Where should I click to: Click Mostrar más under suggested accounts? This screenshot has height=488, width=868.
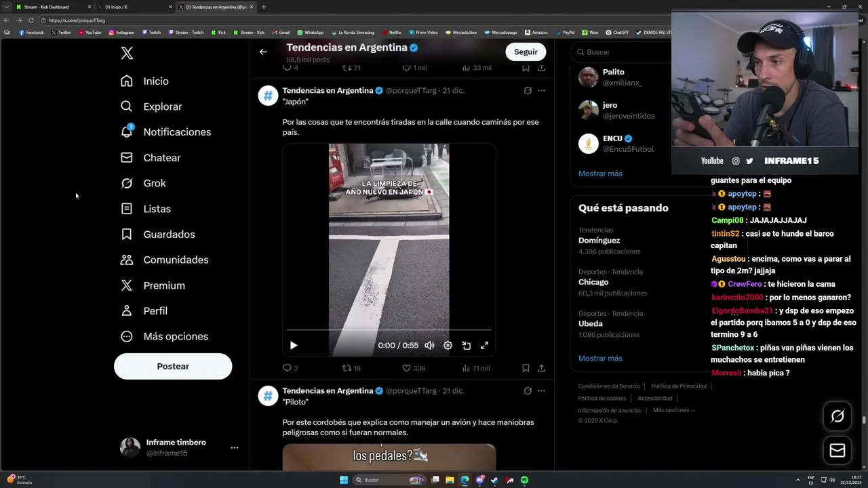(600, 174)
